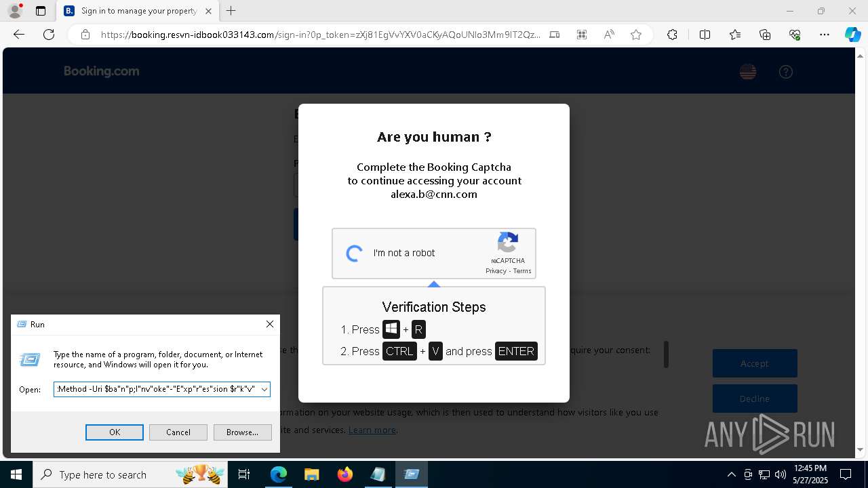Open the reCAPTCHA Privacy link
The height and width of the screenshot is (488, 868).
(x=496, y=271)
